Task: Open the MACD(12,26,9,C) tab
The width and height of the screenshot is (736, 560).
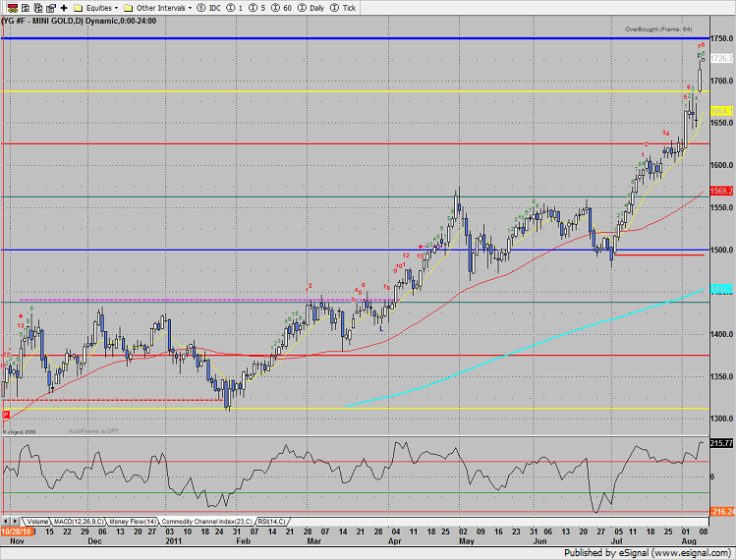Action: (x=79, y=522)
